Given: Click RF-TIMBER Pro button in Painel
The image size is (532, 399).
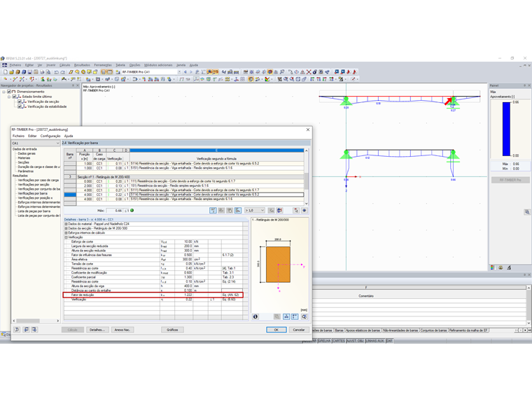Looking at the screenshot, I should [x=510, y=180].
